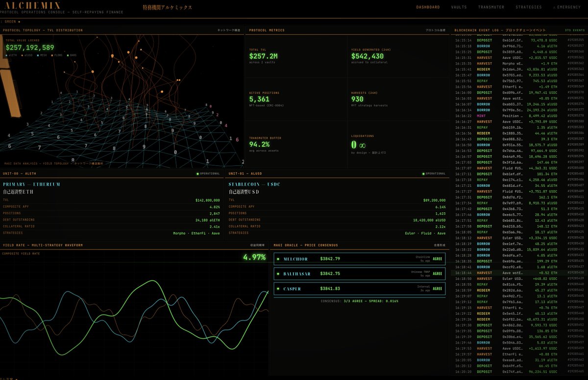The height and width of the screenshot is (380, 588).
Task: Click the Balthasar oracle status dot
Action: [x=278, y=274]
